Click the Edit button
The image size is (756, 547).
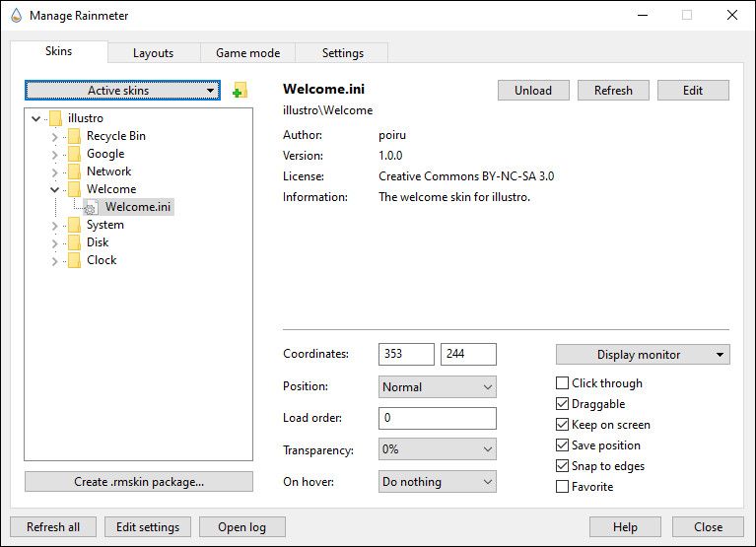pyautogui.click(x=693, y=90)
